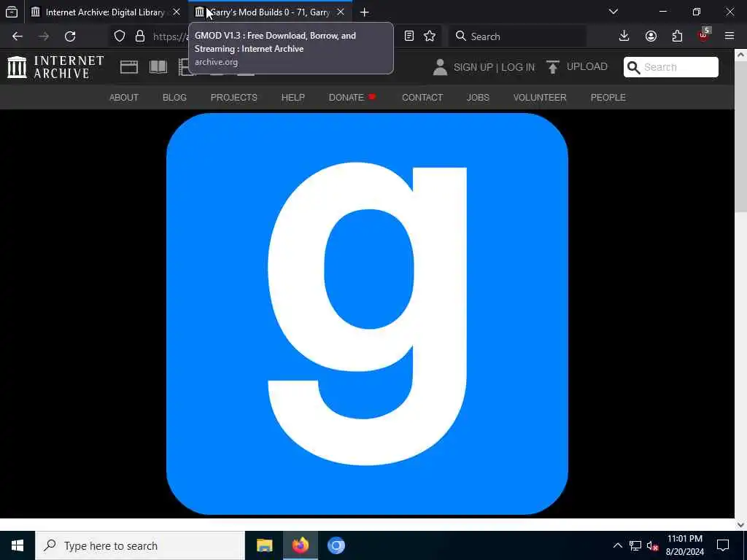Close the Internet Archive: Digital Library tab
This screenshot has width=747, height=560.
[x=177, y=12]
